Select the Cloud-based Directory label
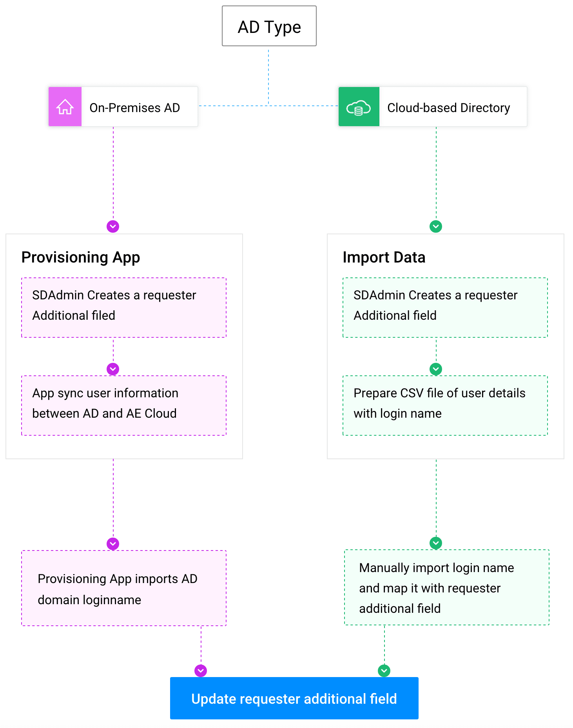 (448, 108)
